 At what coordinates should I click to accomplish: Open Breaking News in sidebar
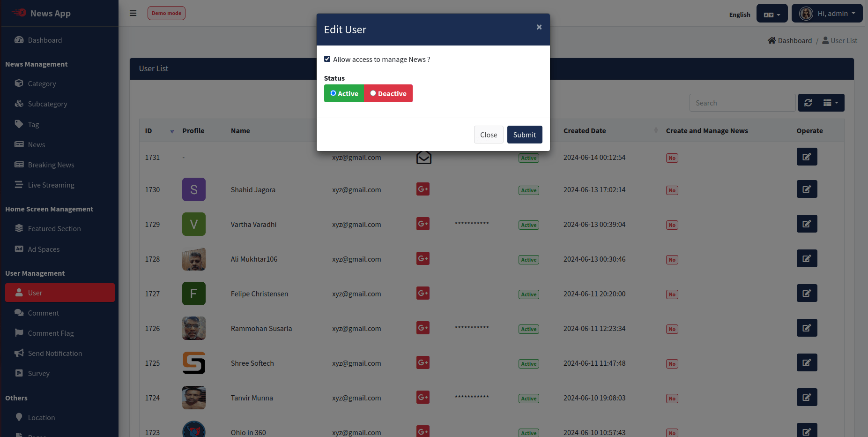click(x=51, y=165)
